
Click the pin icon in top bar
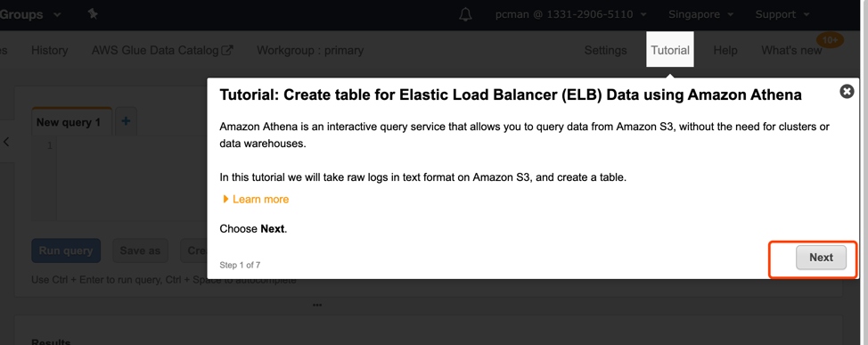93,14
